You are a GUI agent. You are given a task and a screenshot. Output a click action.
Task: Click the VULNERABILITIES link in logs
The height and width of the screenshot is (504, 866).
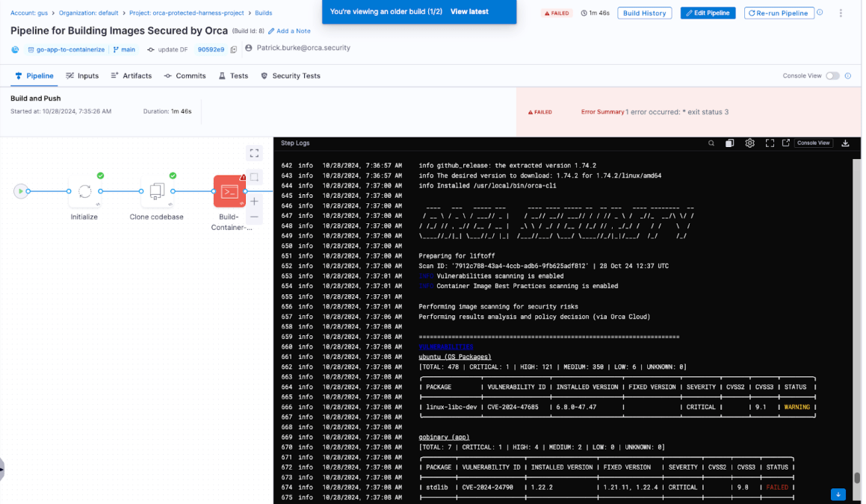pyautogui.click(x=446, y=346)
